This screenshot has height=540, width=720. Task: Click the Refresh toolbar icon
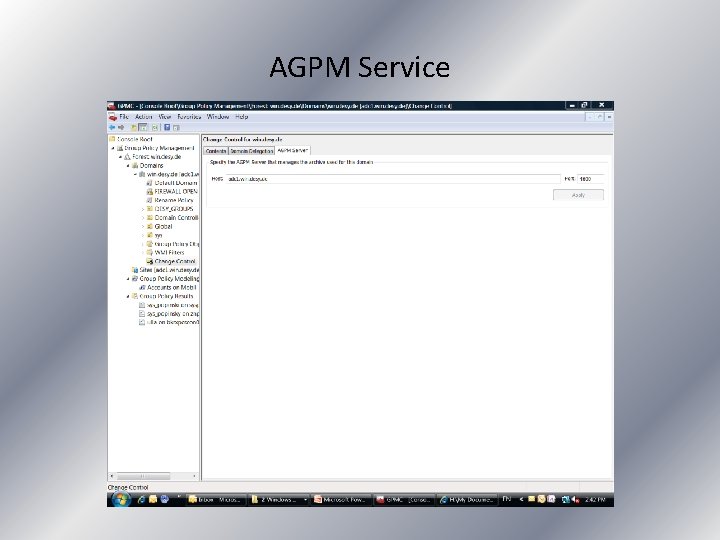[155, 127]
